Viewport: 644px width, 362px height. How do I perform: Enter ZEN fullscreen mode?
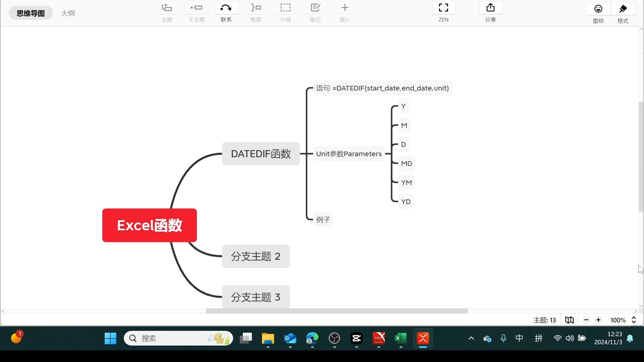pos(443,8)
